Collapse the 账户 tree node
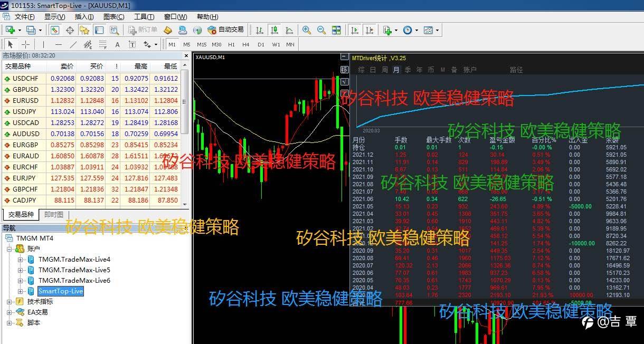Image resolution: width=644 pixels, height=344 pixels. [10, 249]
